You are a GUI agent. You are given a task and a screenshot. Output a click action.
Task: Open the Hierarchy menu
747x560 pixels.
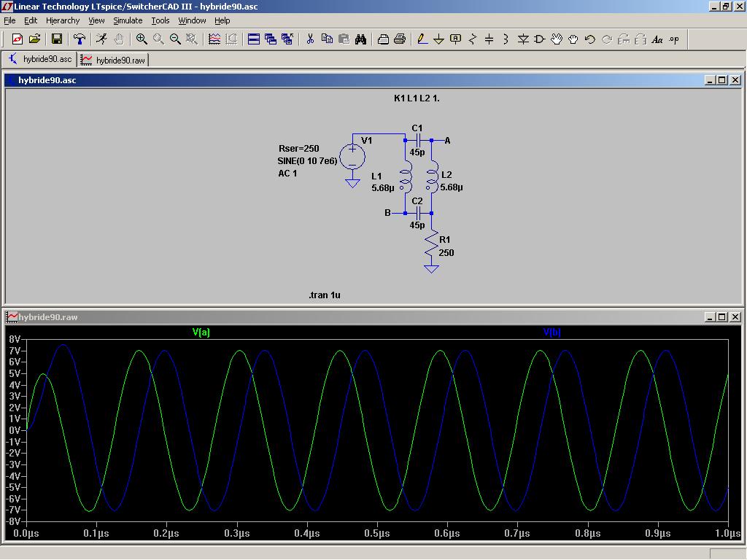(x=63, y=20)
